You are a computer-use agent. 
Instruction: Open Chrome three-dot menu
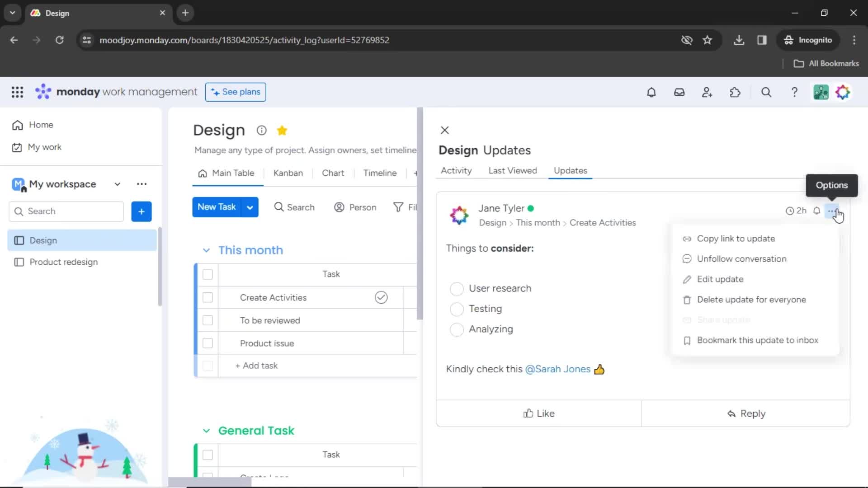(x=854, y=40)
